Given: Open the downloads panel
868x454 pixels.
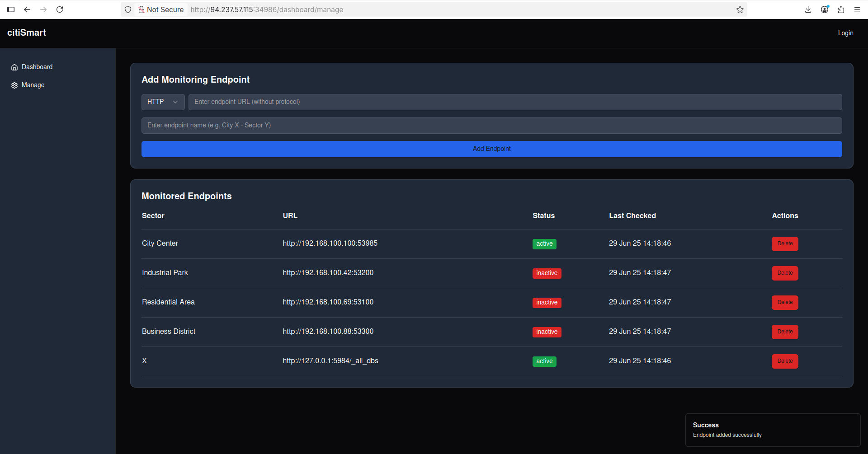Looking at the screenshot, I should point(808,9).
